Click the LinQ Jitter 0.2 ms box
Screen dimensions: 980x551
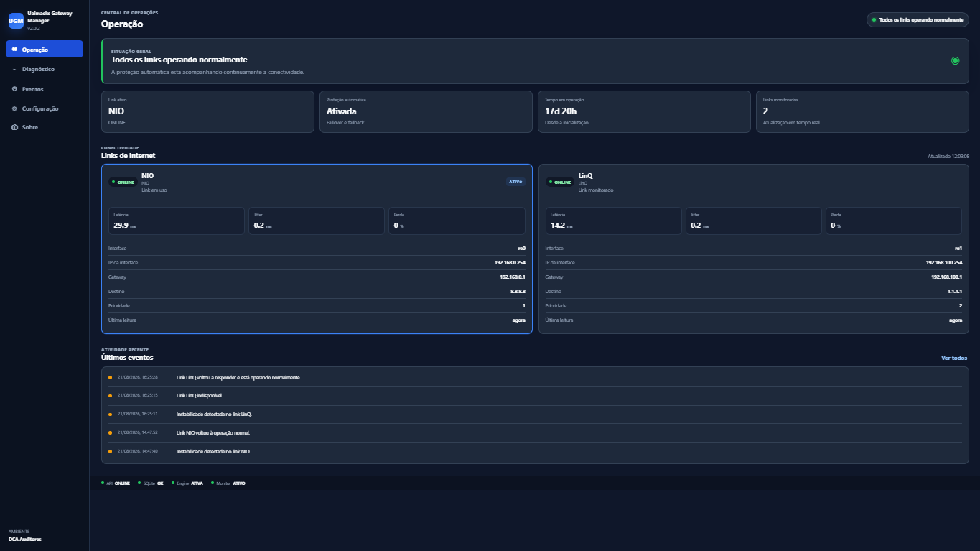point(753,221)
